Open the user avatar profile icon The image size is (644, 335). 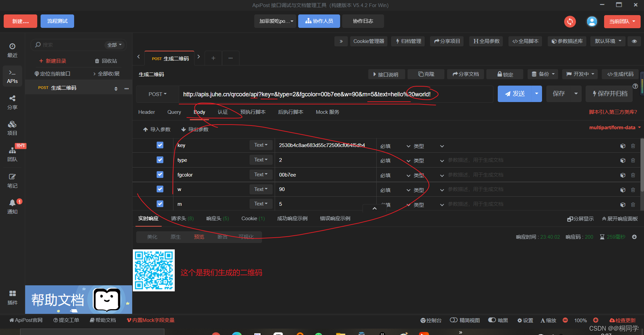[592, 21]
